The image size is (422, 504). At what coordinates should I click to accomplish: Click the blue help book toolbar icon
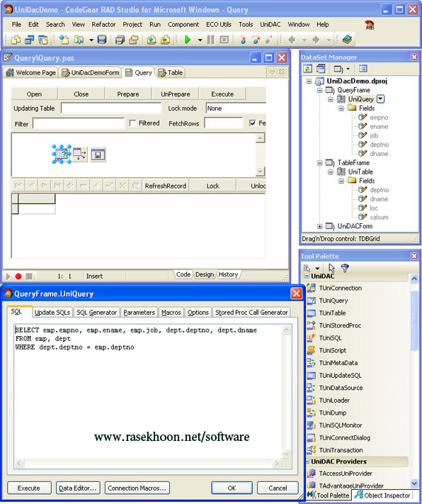pyautogui.click(x=347, y=40)
